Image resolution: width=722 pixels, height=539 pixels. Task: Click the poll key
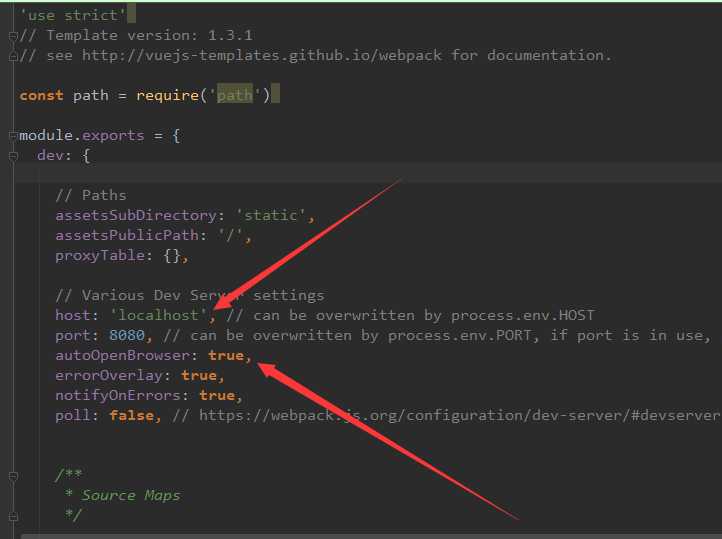(73, 415)
